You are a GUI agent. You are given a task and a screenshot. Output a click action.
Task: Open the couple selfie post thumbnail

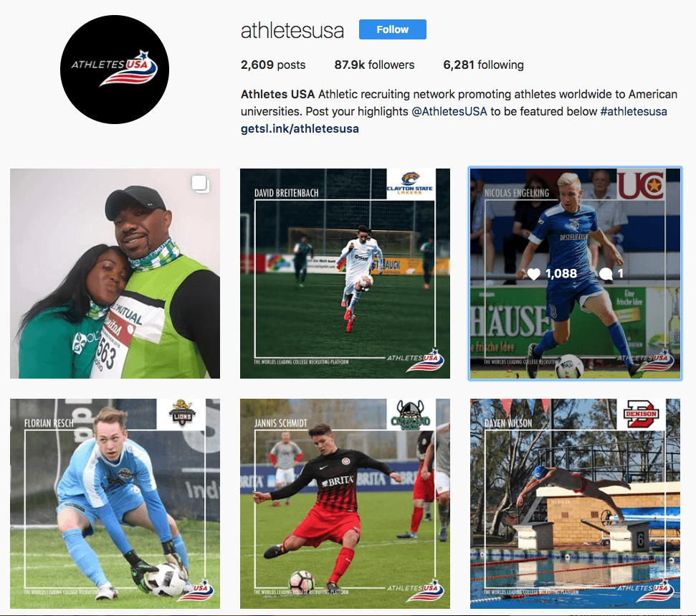tap(115, 274)
